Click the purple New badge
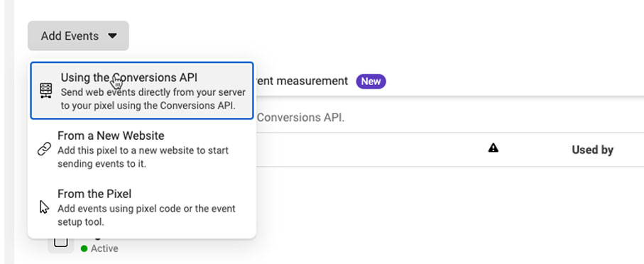Screen dimensions: 644x264 371,82
